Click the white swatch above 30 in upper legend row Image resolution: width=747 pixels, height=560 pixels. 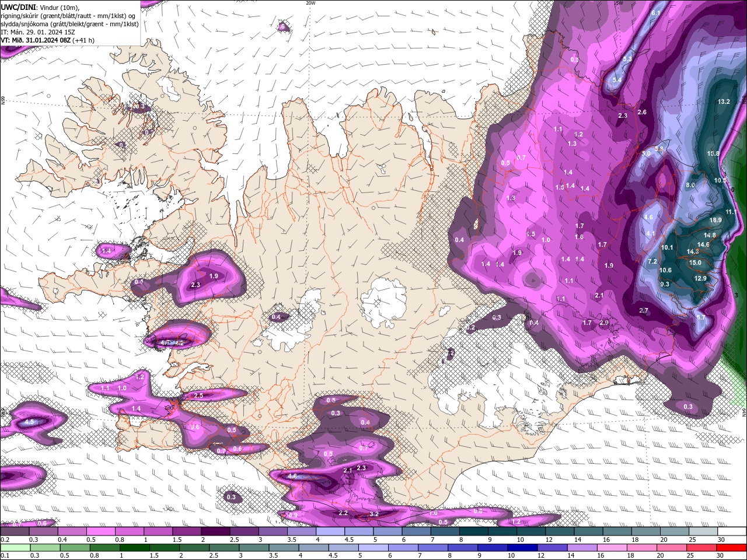(x=732, y=531)
